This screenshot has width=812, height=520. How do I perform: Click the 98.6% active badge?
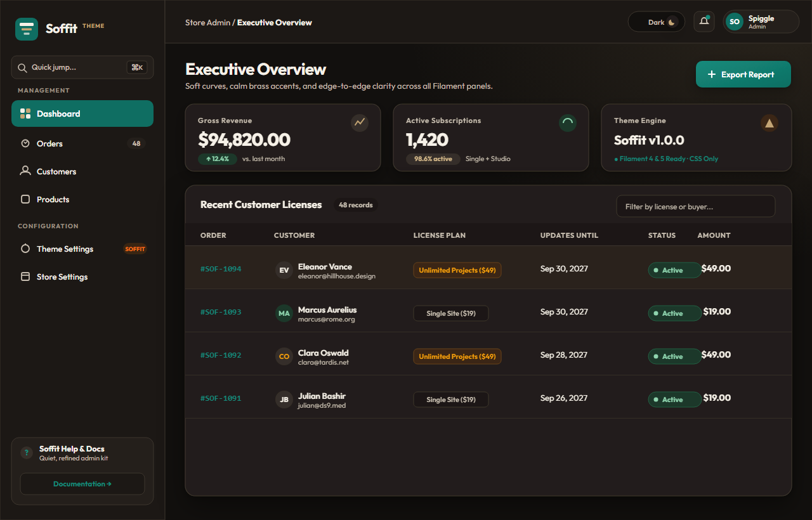point(433,159)
